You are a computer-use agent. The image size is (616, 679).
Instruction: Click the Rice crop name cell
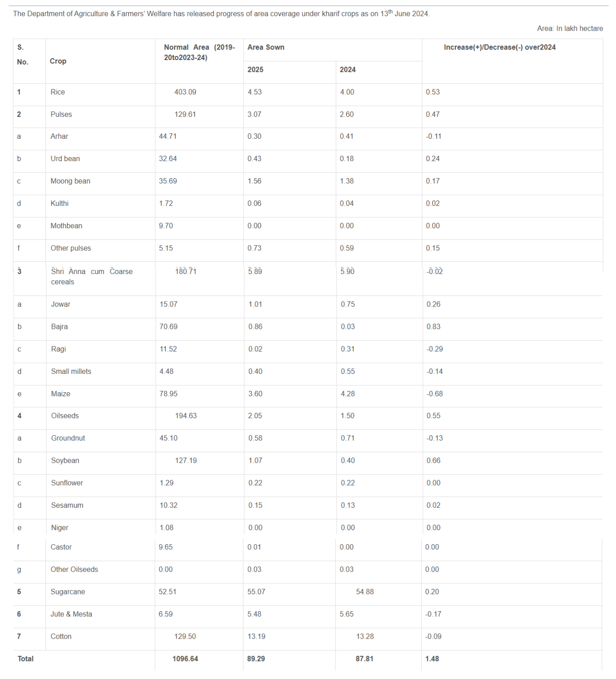coord(58,92)
